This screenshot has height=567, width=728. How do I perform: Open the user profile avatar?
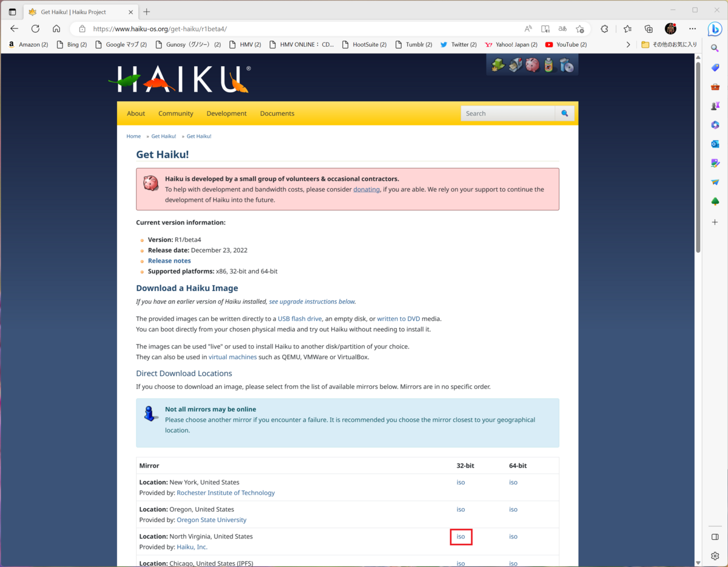click(670, 29)
